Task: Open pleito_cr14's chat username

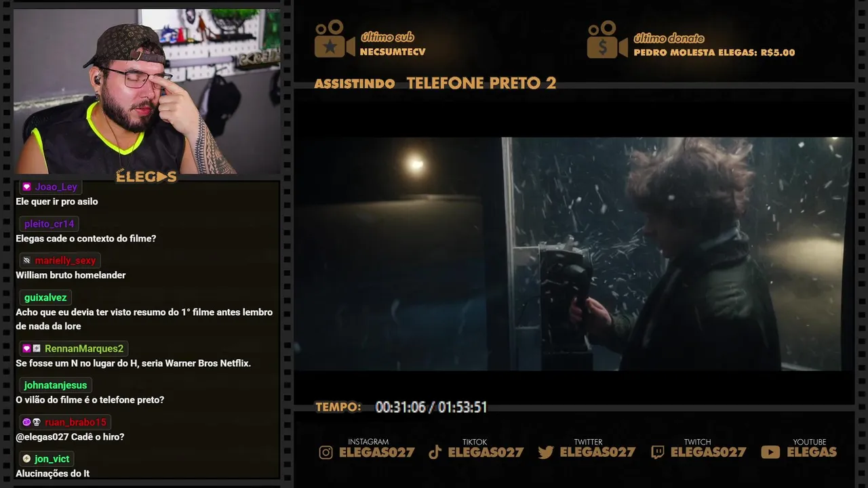Action: pyautogui.click(x=50, y=224)
